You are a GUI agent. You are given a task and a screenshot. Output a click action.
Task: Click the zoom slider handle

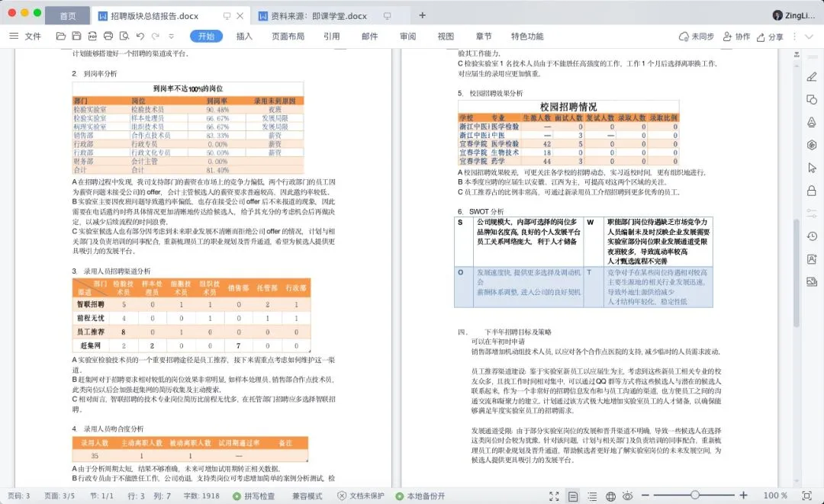695,495
